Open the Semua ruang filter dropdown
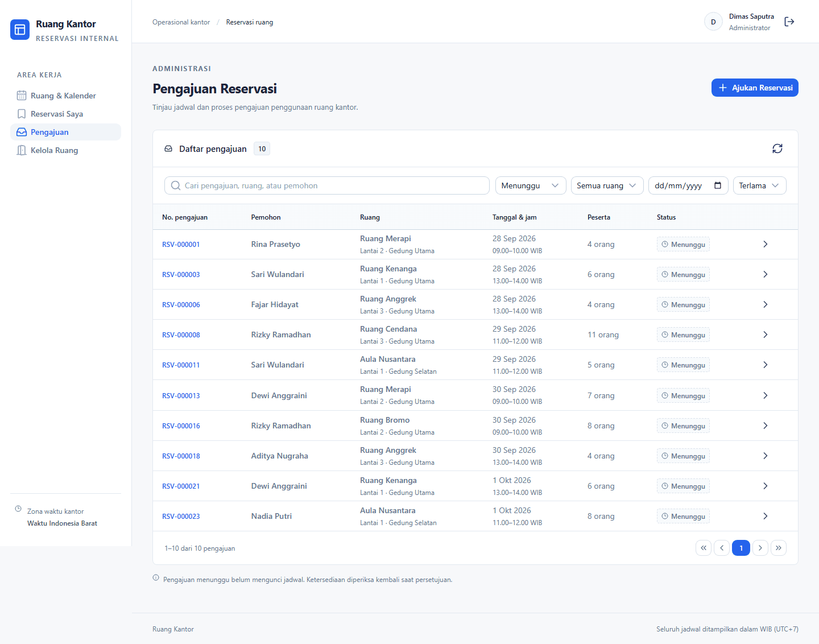This screenshot has width=819, height=644. 607,185
